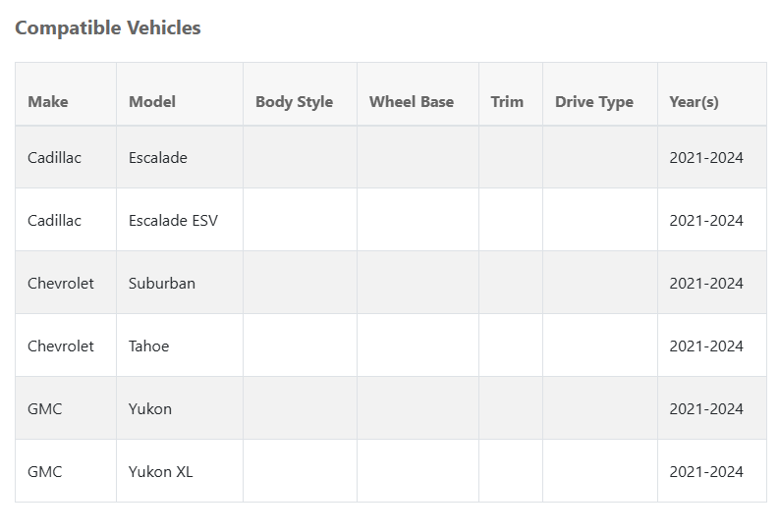Screen dimensions: 779x532
Task: Click the 2021-2024 years for Tahoe
Action: pos(706,346)
